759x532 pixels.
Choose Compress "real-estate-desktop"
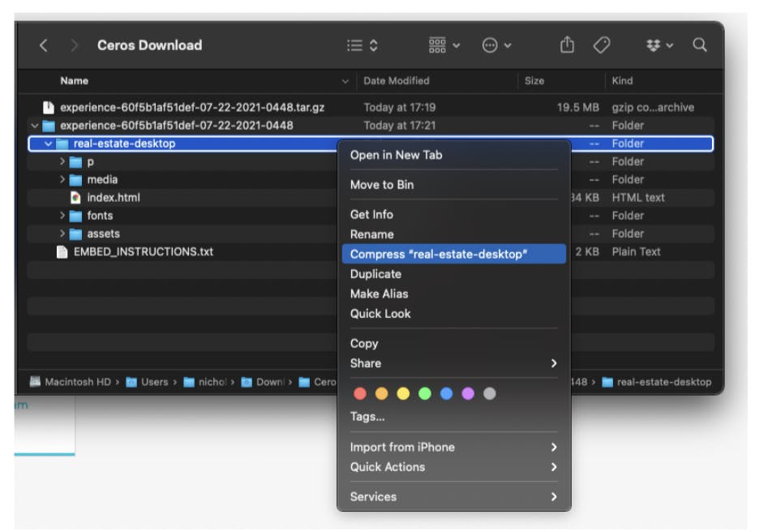(438, 255)
